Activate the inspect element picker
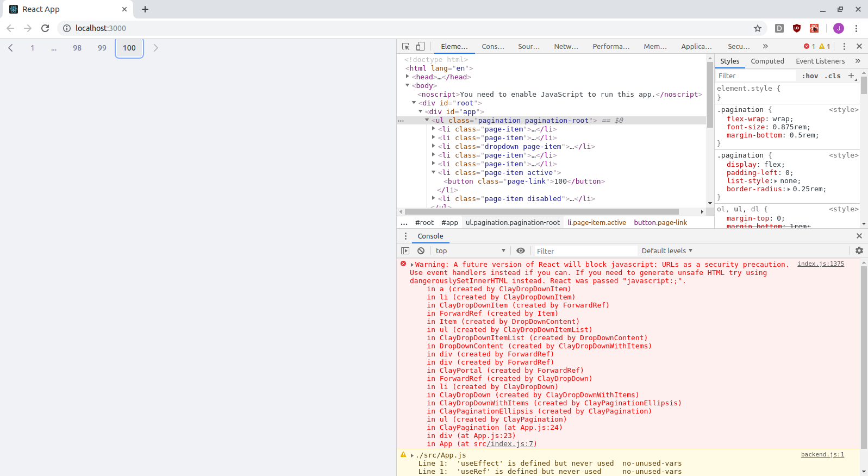868x476 pixels. click(405, 47)
